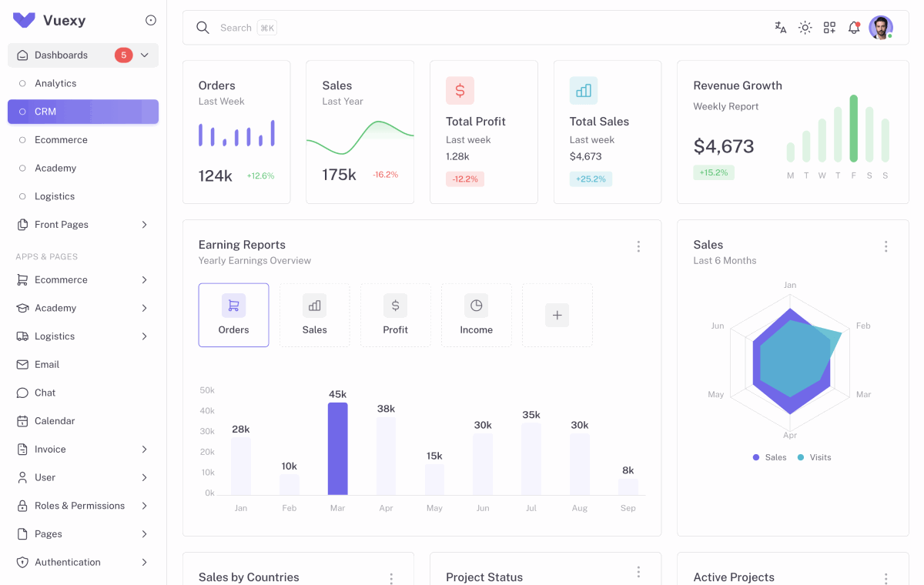Switch to the Income tab
Image resolution: width=924 pixels, height=585 pixels.
[x=476, y=315]
